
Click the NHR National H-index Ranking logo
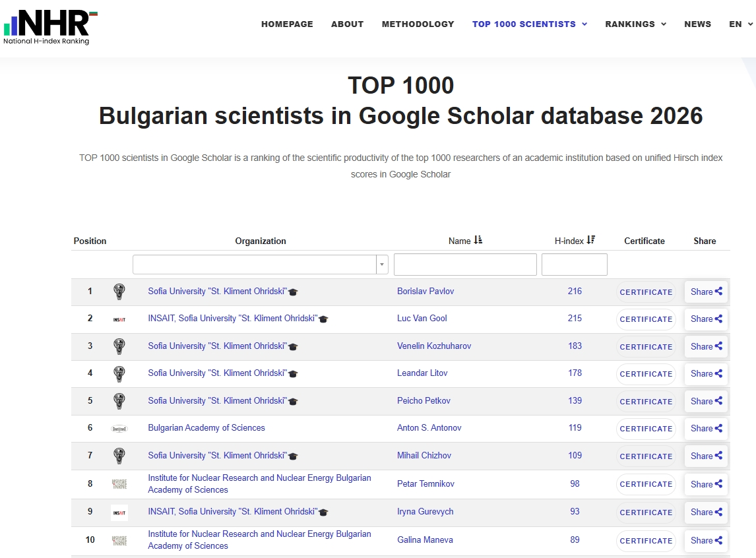(x=50, y=28)
